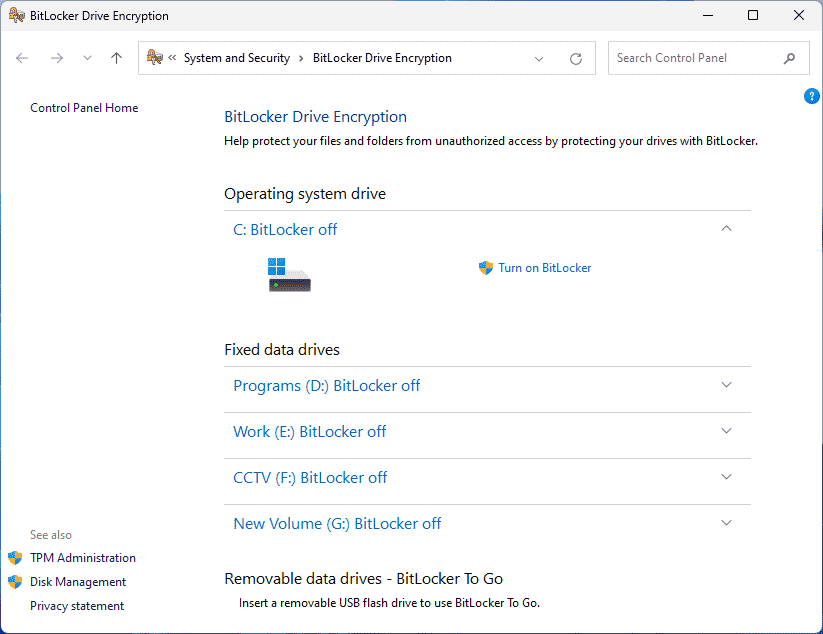Click the shield icon beside Disk Management
Viewport: 823px width, 634px height.
[15, 582]
